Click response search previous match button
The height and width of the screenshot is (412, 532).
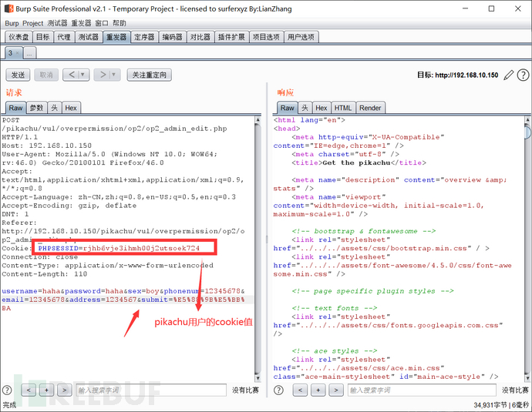[x=300, y=390]
